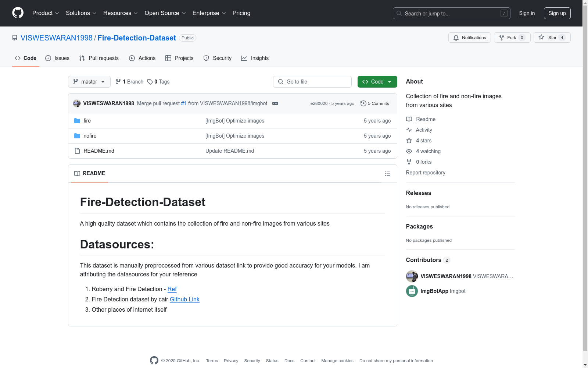The width and height of the screenshot is (588, 368).
Task: Click the GitHub logo in header
Action: pyautogui.click(x=18, y=13)
